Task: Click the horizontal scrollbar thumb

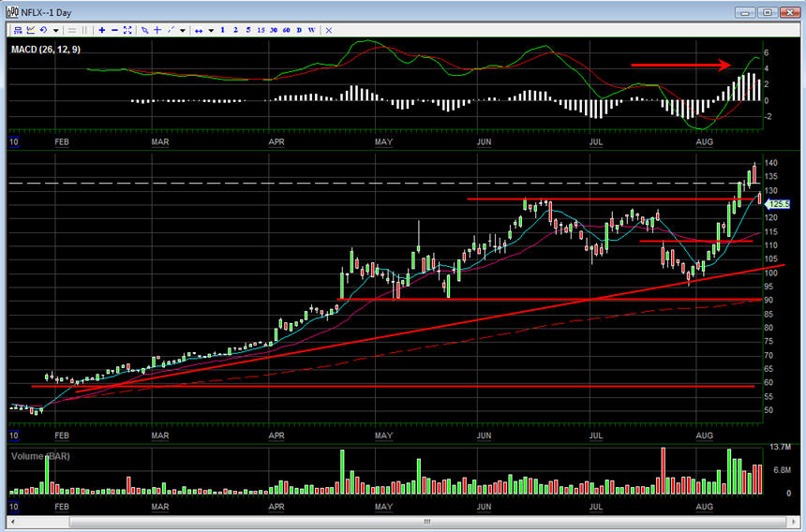Action: click(x=426, y=522)
